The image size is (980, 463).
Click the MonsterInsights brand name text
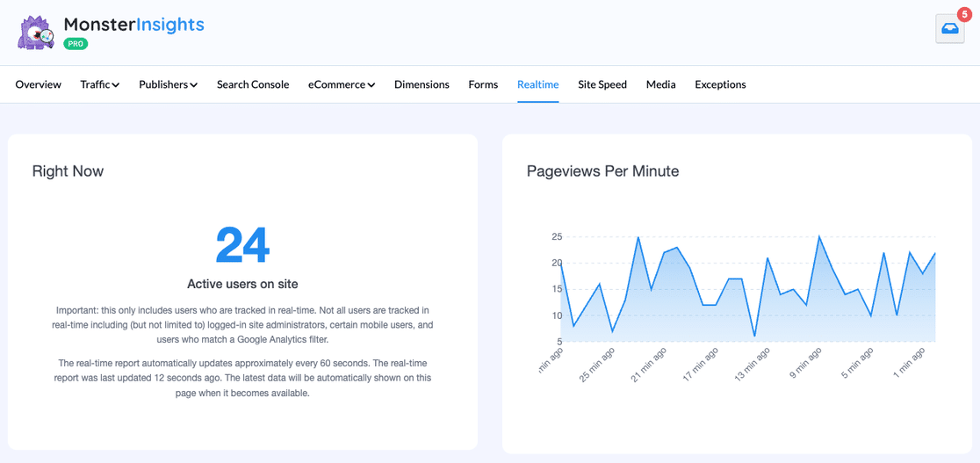133,25
